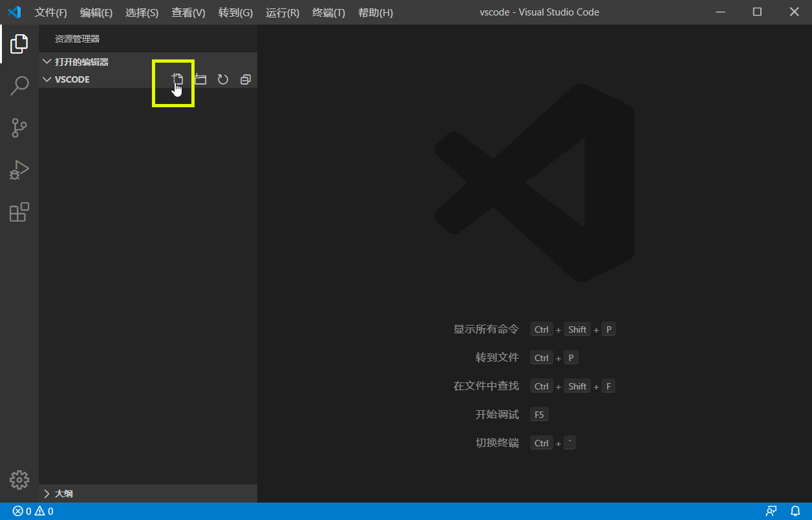The height and width of the screenshot is (520, 812).
Task: Open the Search view in activity bar
Action: pos(19,85)
